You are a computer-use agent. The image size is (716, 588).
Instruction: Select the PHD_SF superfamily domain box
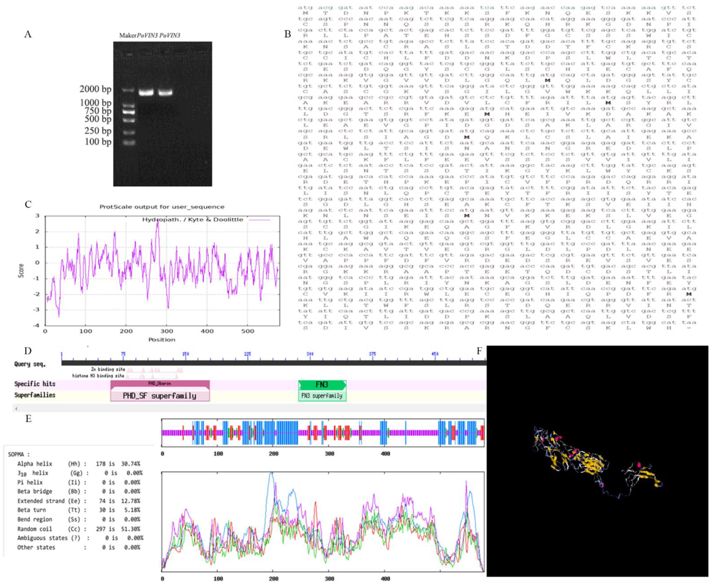point(160,396)
